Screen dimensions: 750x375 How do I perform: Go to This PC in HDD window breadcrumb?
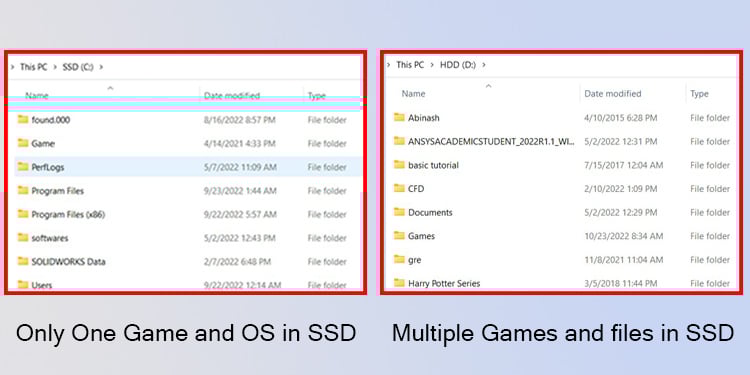(410, 65)
